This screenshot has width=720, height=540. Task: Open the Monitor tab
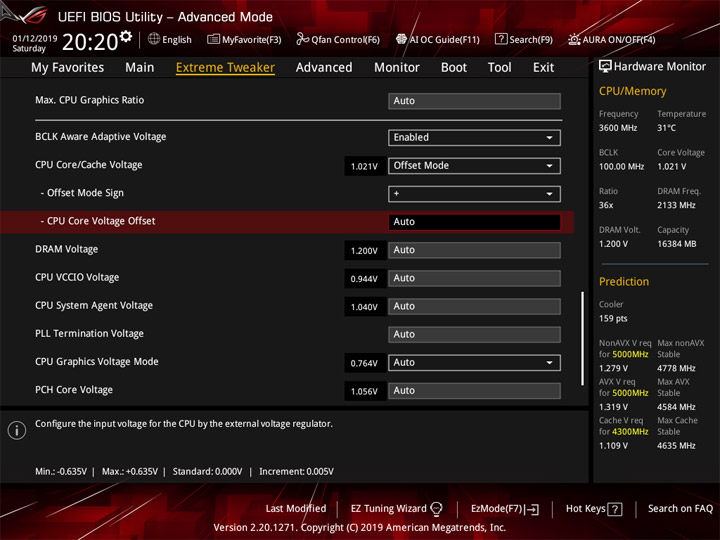(397, 68)
